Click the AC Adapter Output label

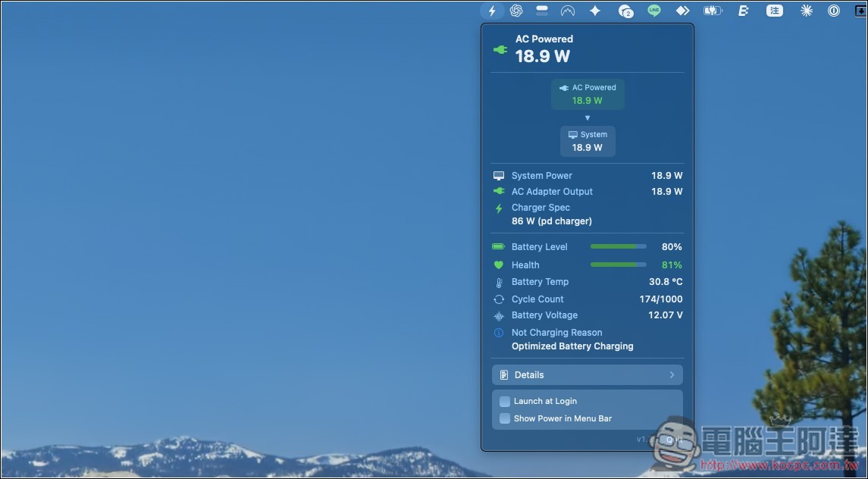[x=552, y=192]
